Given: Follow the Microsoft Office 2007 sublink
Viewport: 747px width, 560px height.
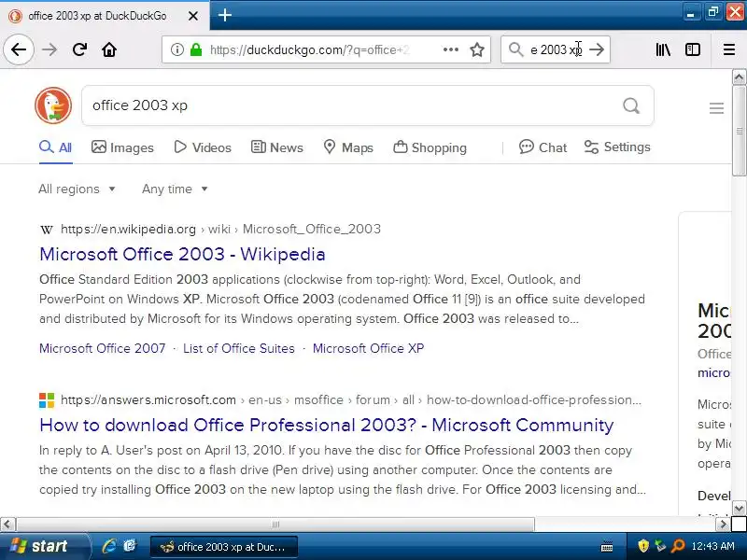Looking at the screenshot, I should pyautogui.click(x=103, y=348).
